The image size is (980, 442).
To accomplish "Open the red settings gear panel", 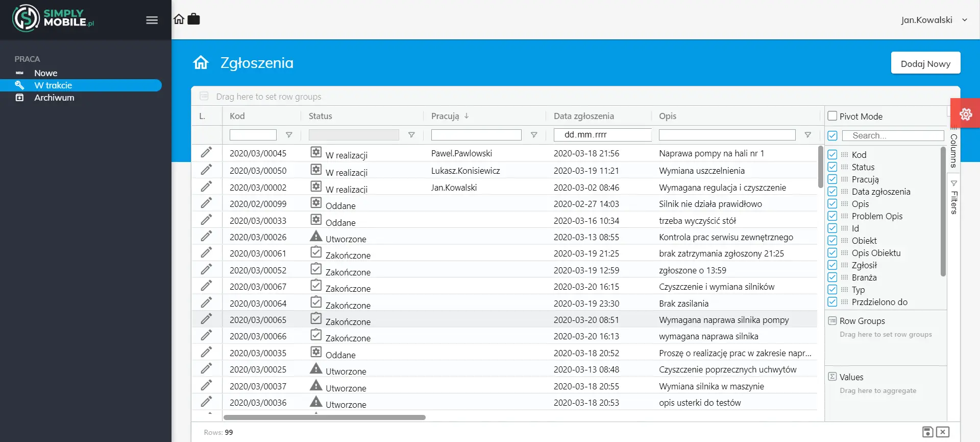I will coord(965,114).
